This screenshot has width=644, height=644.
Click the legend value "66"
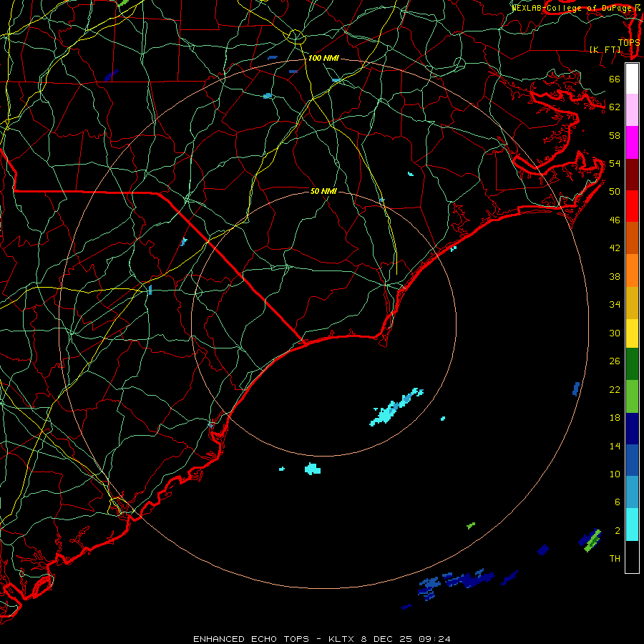615,79
